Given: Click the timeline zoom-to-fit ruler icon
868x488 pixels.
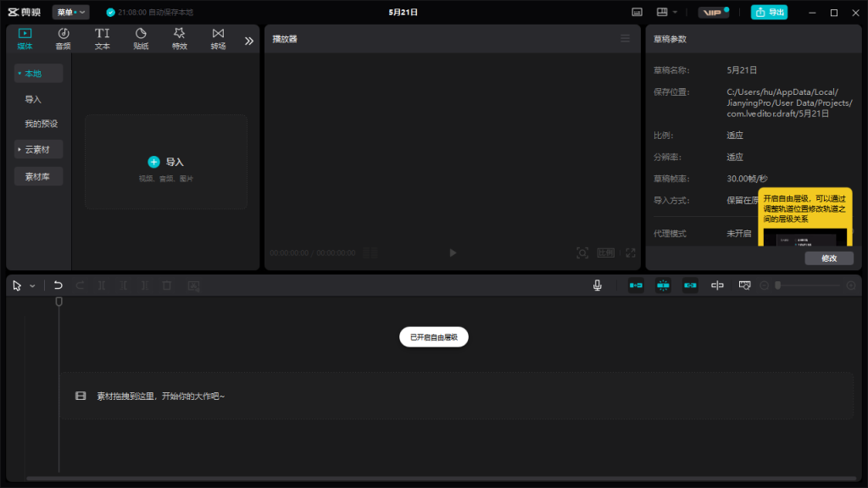Looking at the screenshot, I should point(744,286).
